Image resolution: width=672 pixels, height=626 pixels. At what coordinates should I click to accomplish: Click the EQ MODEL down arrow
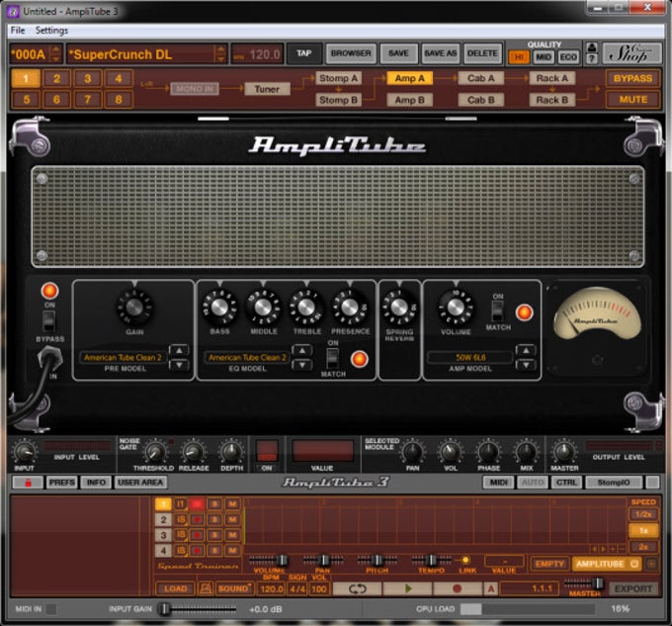coord(302,365)
